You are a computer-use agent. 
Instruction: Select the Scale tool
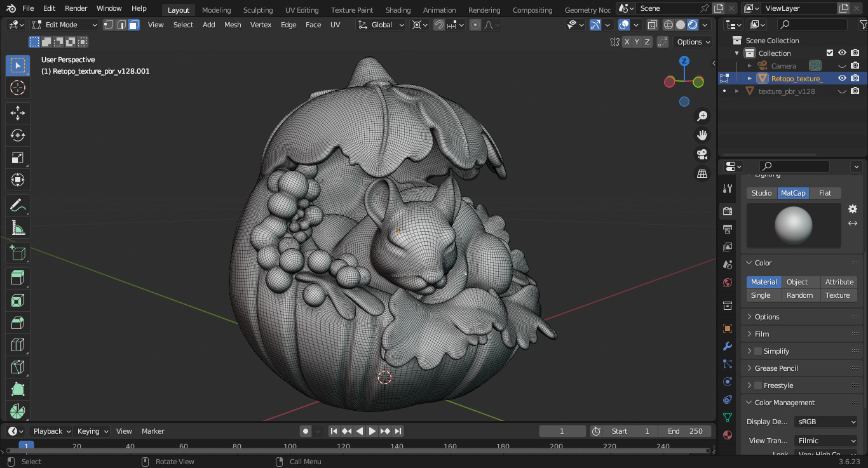[18, 157]
